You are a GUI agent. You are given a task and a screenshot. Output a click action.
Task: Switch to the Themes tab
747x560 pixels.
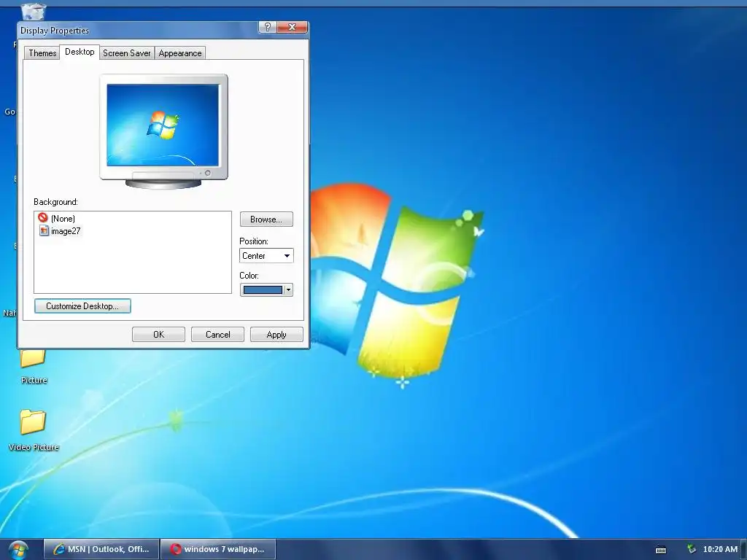click(42, 52)
